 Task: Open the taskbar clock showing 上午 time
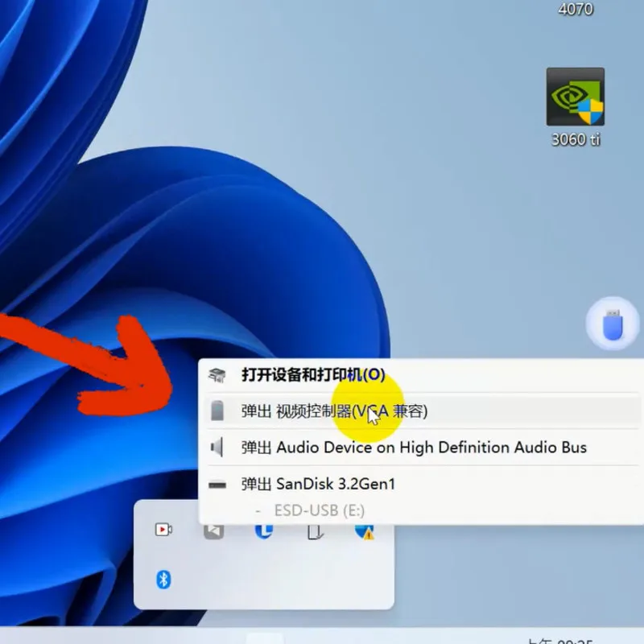pyautogui.click(x=564, y=640)
